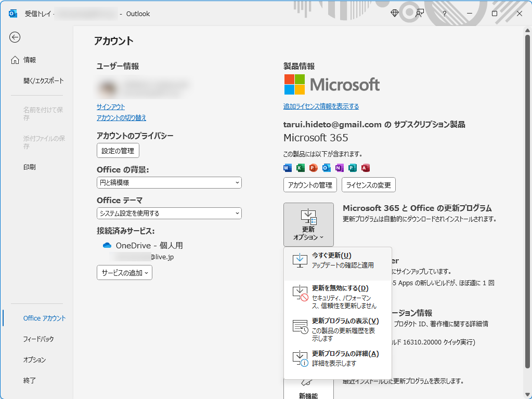The width and height of the screenshot is (532, 399).
Task: Open 追加ライセンス情報を表示する link
Action: pos(321,106)
